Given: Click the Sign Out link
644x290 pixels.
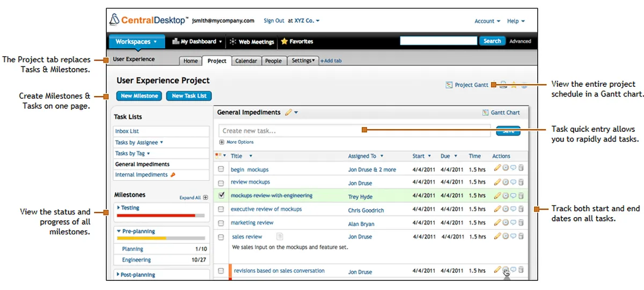Looking at the screenshot, I should coord(274,21).
